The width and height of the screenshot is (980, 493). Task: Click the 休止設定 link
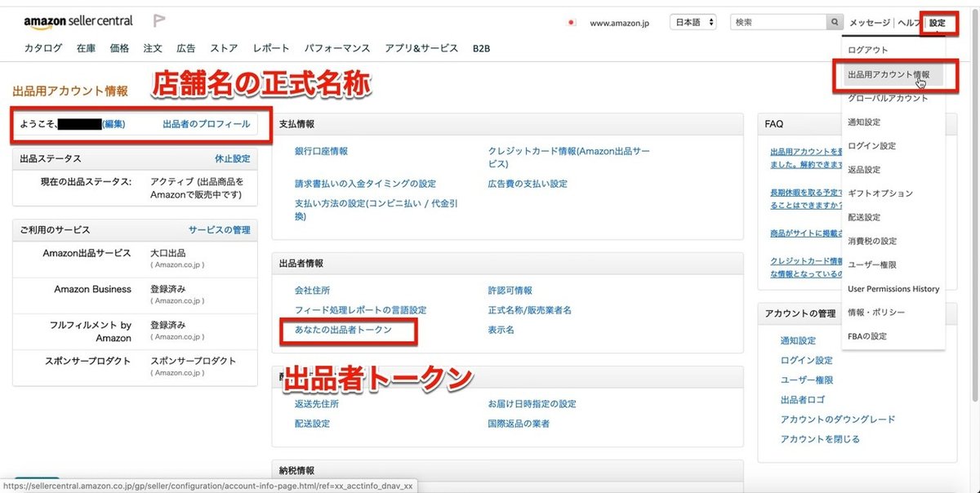pyautogui.click(x=233, y=158)
